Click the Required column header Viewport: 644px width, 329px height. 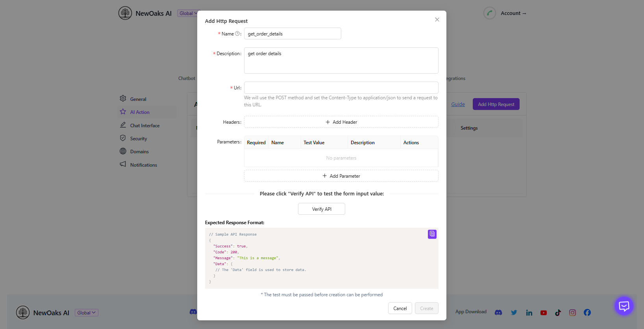point(256,143)
